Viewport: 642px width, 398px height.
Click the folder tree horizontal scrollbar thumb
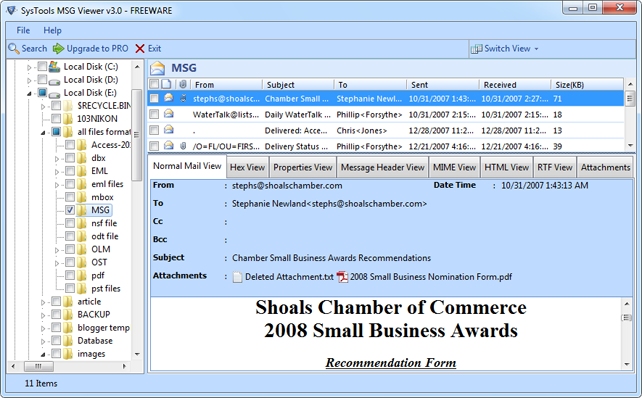tap(38, 366)
